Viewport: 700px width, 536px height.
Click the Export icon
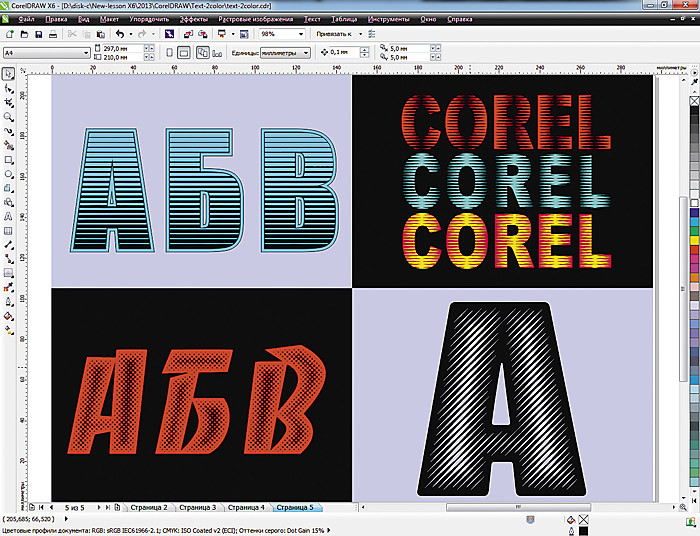(x=202, y=34)
